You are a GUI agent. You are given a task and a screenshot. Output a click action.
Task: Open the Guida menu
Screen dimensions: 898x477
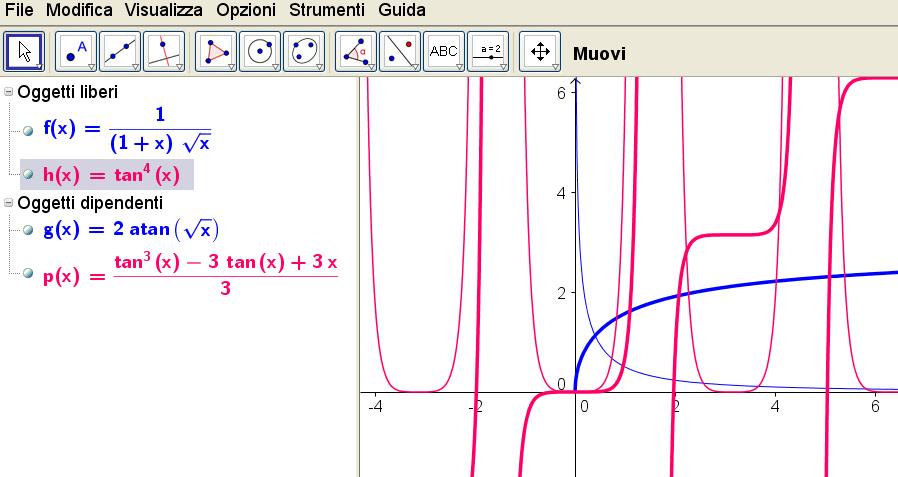point(401,10)
